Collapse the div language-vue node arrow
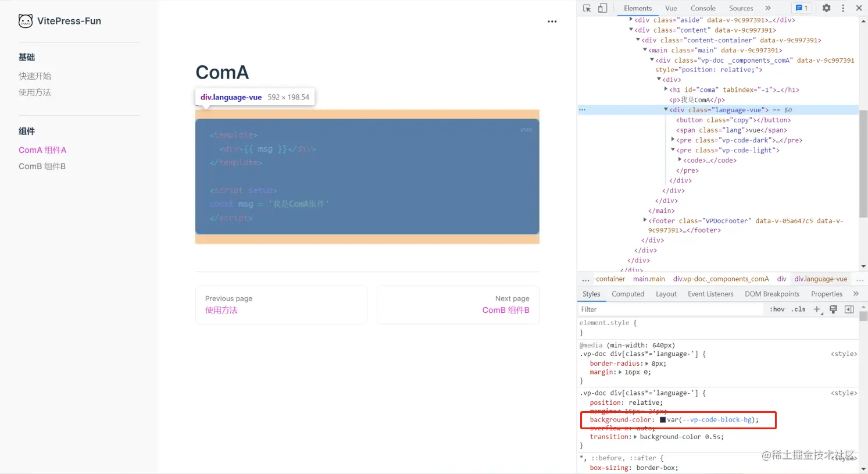Screen dimensions: 868x474 tap(666, 110)
